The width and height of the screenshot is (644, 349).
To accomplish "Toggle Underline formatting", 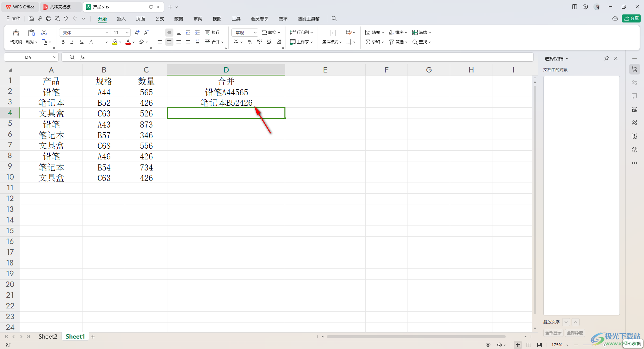I will pyautogui.click(x=82, y=42).
